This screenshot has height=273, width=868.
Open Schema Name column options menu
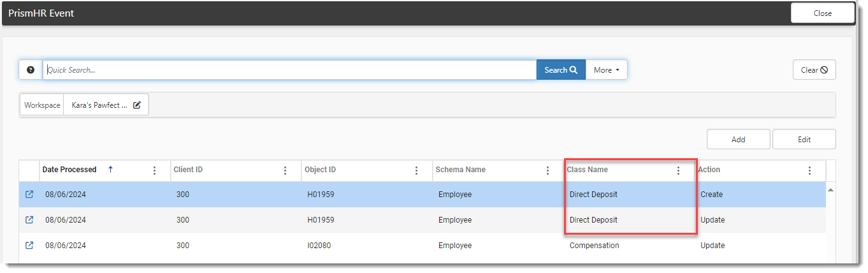pyautogui.click(x=547, y=170)
